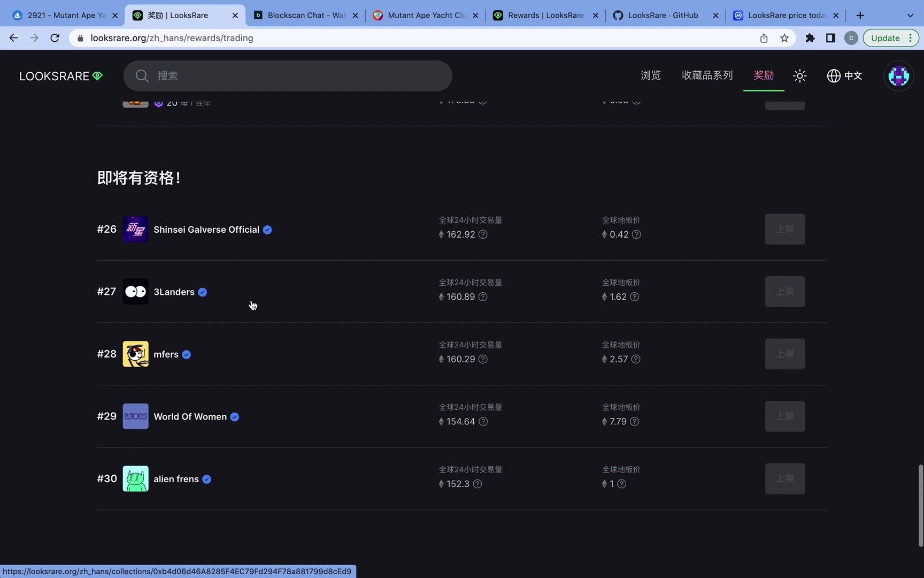
Task: Click help icon next to 7.79 floor
Action: click(x=634, y=422)
